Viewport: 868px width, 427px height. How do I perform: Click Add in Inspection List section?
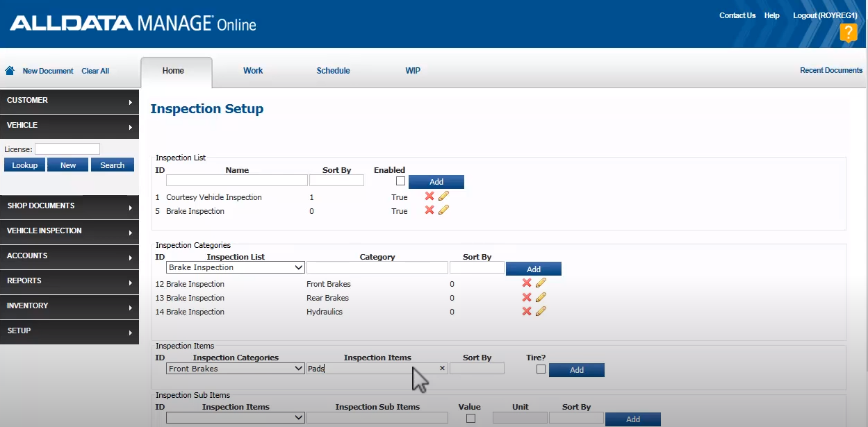tap(436, 182)
